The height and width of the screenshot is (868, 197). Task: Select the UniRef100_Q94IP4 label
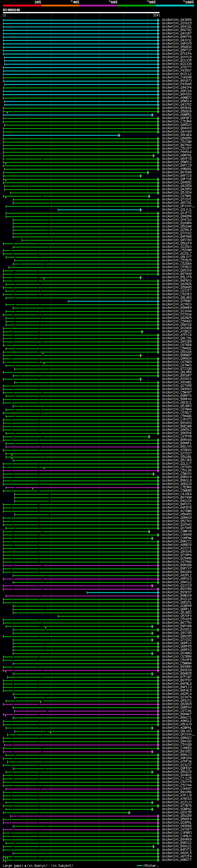pos(177,88)
